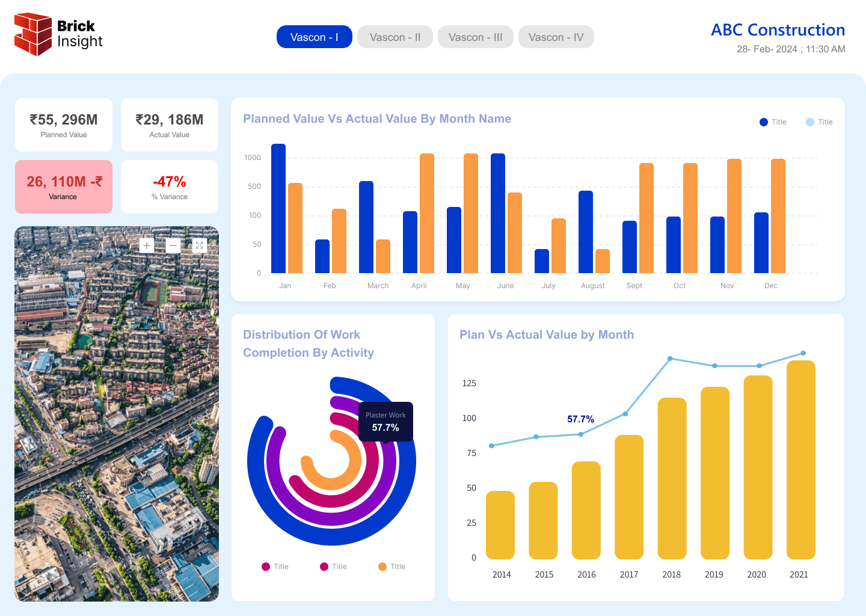Select the yellow 2015 bar
This screenshot has height=616, width=866.
tap(543, 520)
